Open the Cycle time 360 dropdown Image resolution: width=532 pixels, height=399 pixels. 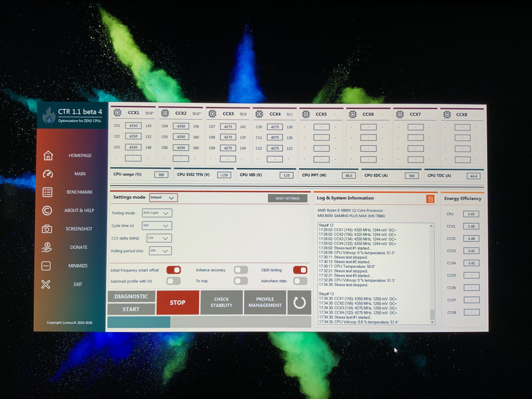click(157, 226)
